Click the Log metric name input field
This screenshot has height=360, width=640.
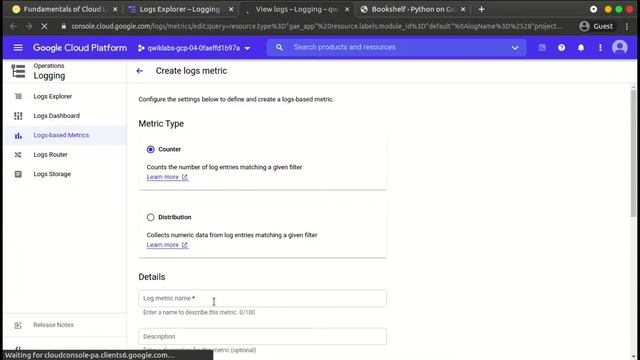click(262, 298)
